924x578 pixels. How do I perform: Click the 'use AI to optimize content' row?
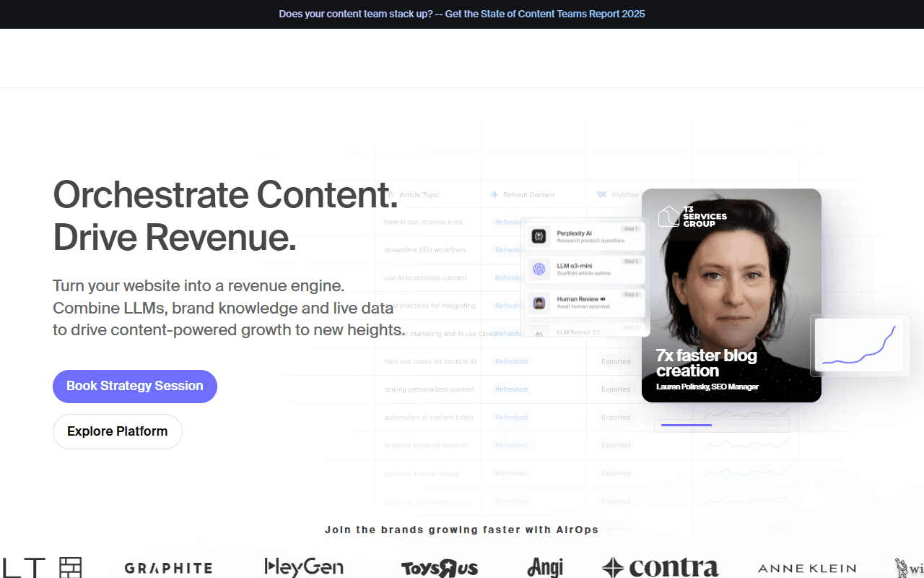point(425,278)
